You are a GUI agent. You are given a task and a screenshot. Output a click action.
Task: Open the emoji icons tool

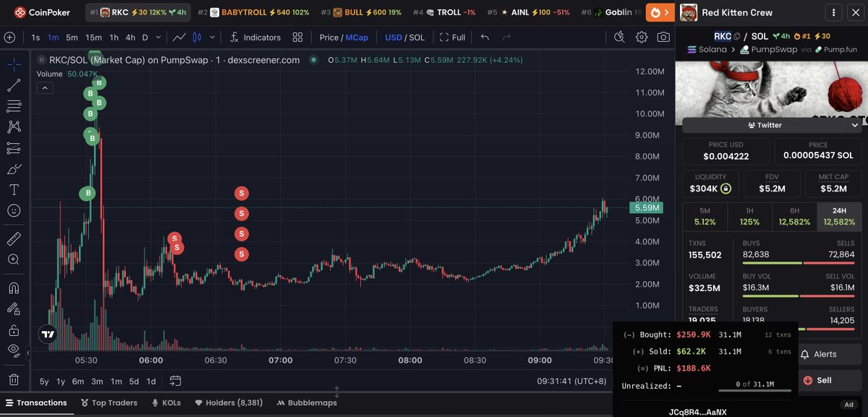coord(14,211)
